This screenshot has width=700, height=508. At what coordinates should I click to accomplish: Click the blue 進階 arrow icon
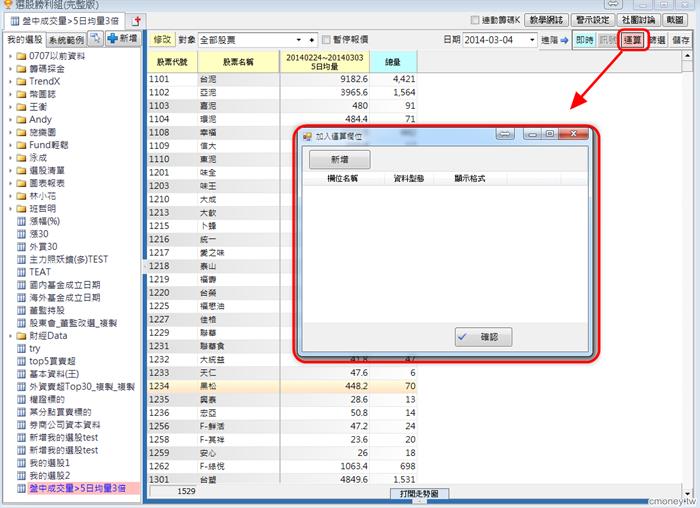[565, 40]
